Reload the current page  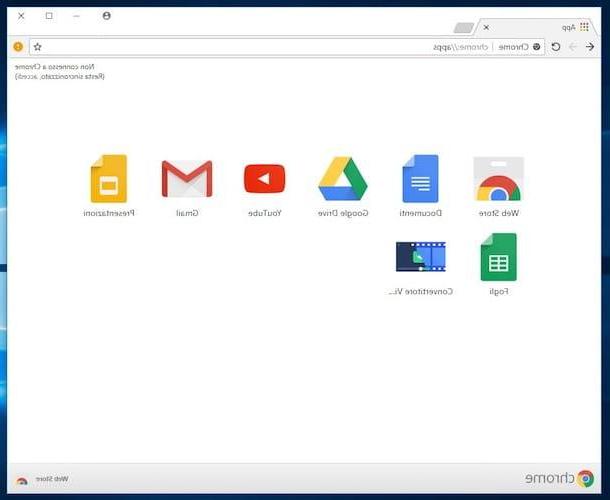[556, 47]
